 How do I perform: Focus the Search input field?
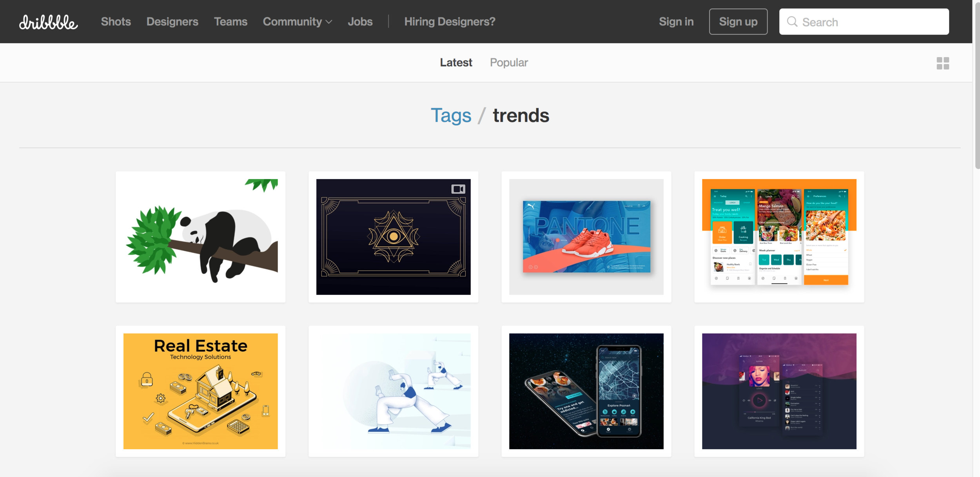click(870, 22)
